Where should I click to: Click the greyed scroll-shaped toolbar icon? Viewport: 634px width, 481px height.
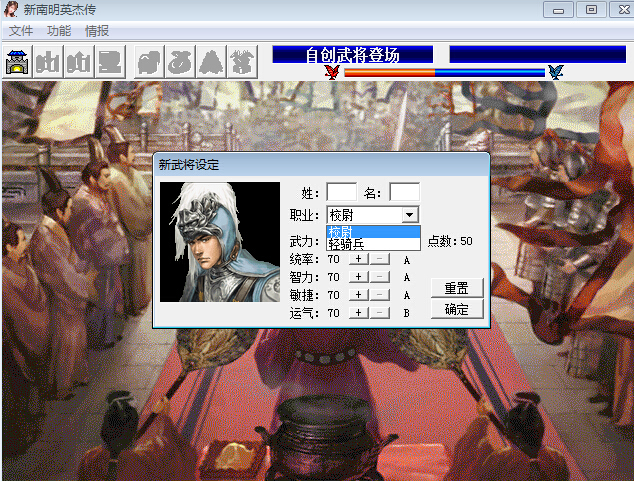click(x=110, y=62)
